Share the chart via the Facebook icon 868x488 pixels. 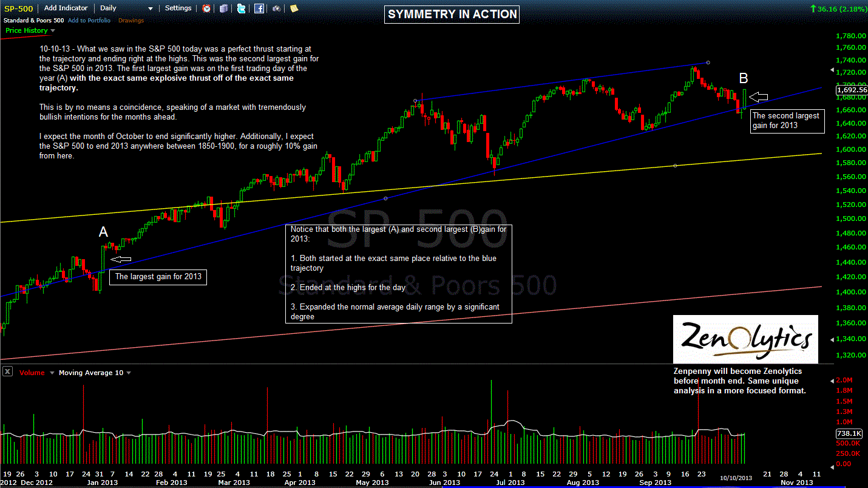click(259, 8)
